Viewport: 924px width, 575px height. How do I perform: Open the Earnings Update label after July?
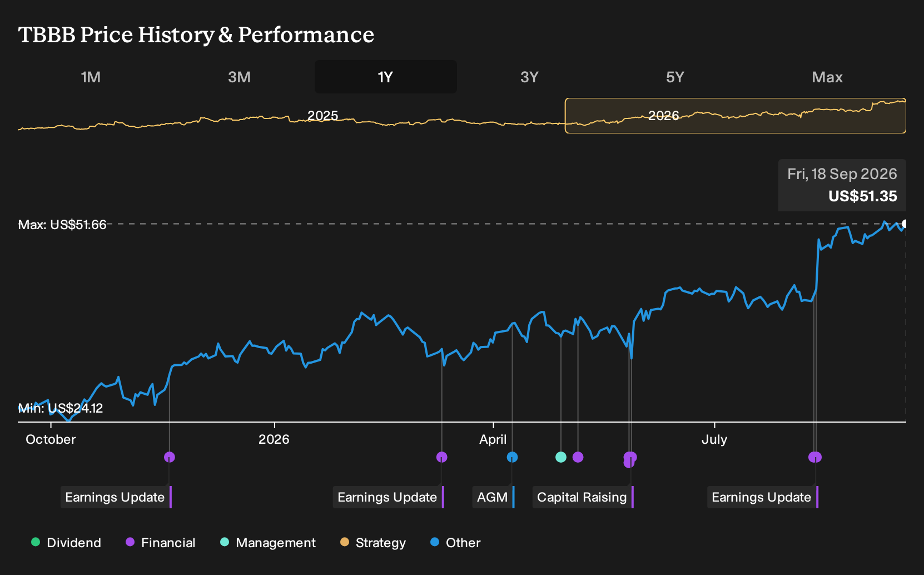click(762, 497)
